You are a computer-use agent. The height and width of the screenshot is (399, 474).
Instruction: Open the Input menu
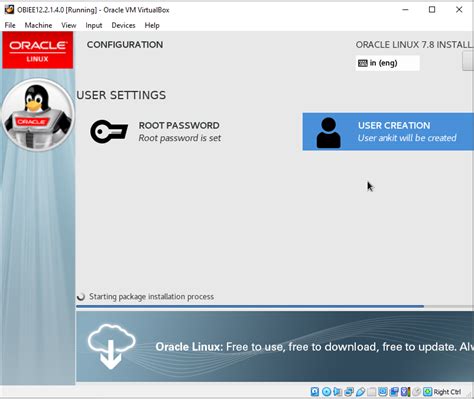point(94,25)
